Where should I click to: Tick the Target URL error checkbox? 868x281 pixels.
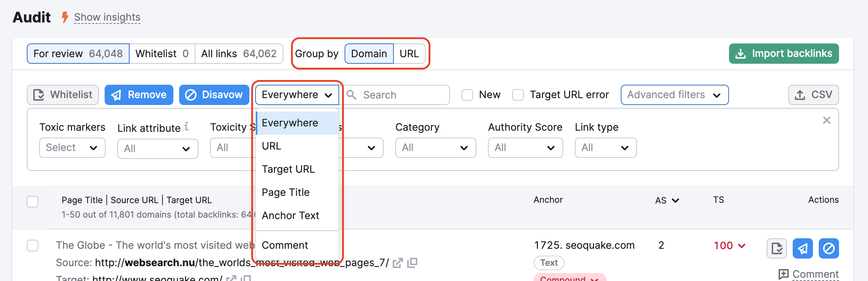click(x=518, y=95)
